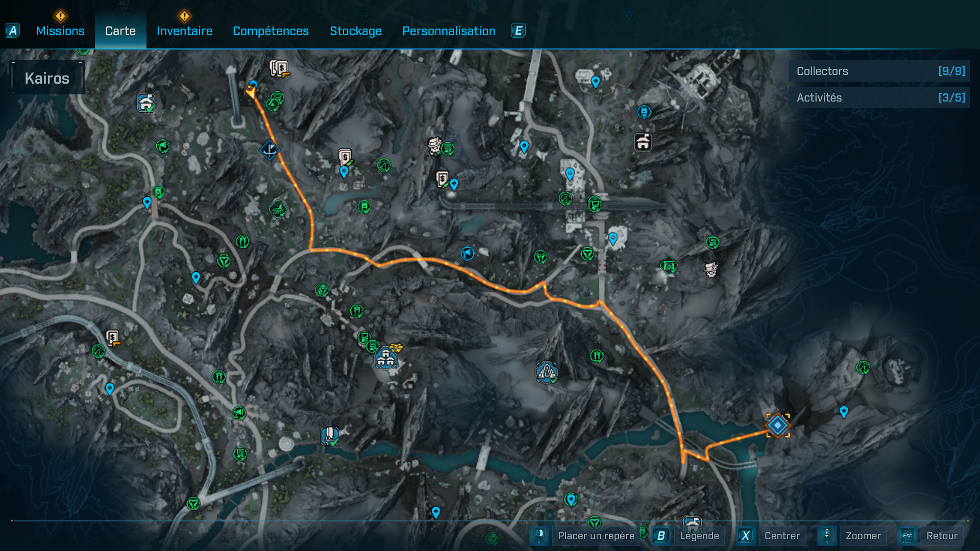
Task: Click the skull bandit icon on the east side
Action: click(710, 269)
